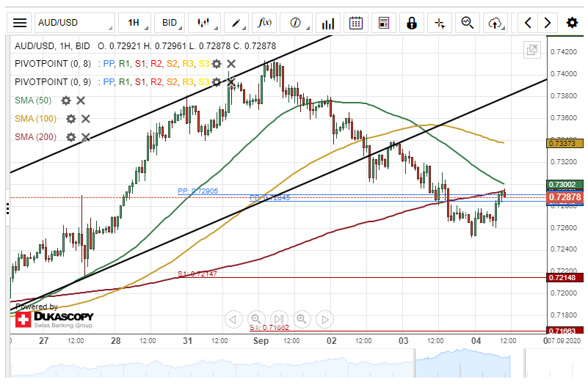Click the cloud upload icon
The height and width of the screenshot is (385, 588).
tap(495, 23)
